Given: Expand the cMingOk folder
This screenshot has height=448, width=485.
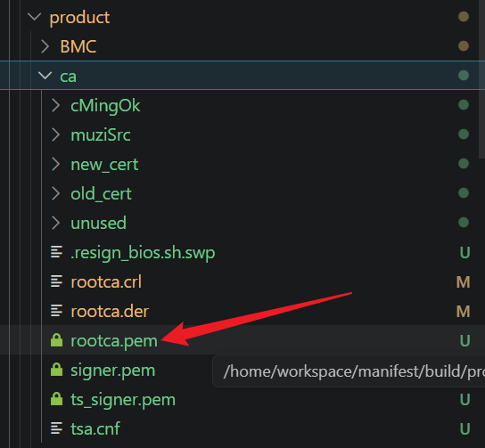Looking at the screenshot, I should click(x=56, y=105).
